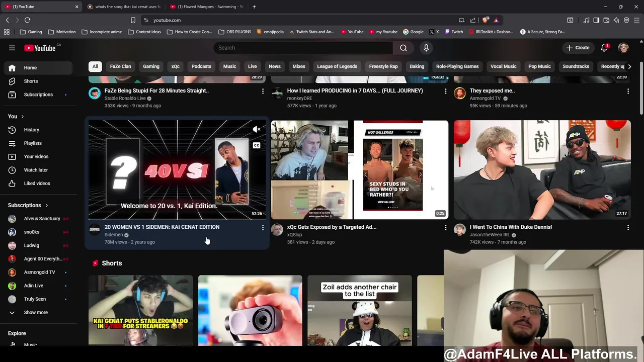Open Watch later in the sidebar
This screenshot has height=362, width=644.
coord(37,170)
